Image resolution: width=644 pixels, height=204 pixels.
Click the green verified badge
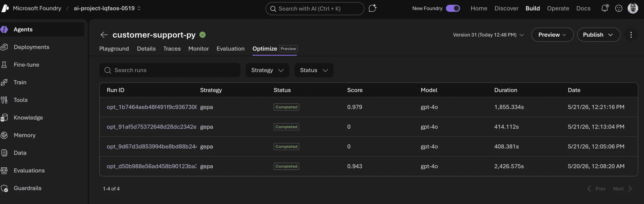click(202, 35)
